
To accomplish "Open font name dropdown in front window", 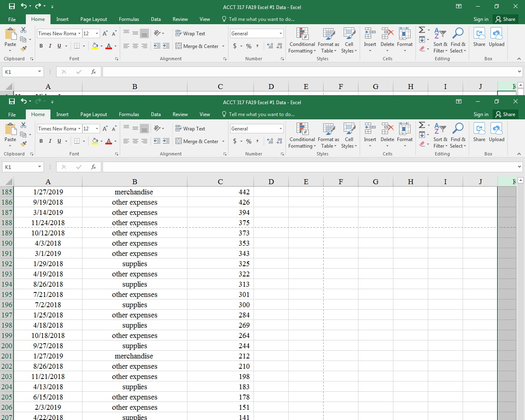I will [x=80, y=128].
